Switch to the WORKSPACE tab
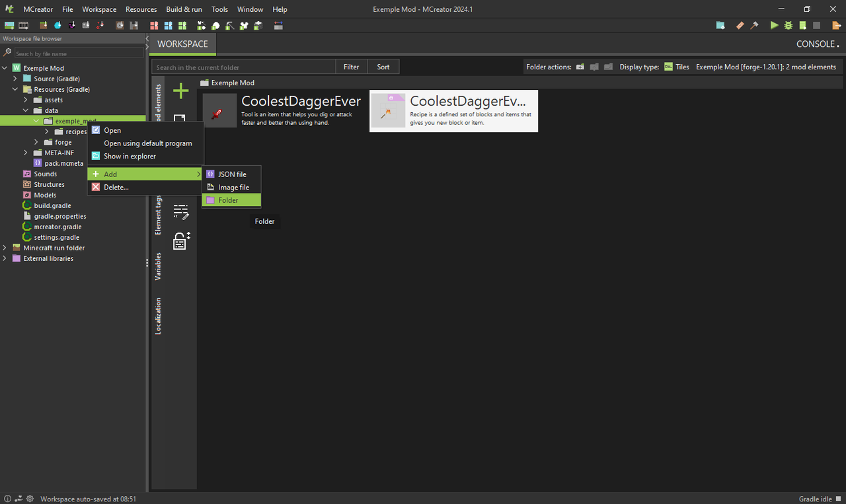846x504 pixels. [182, 44]
